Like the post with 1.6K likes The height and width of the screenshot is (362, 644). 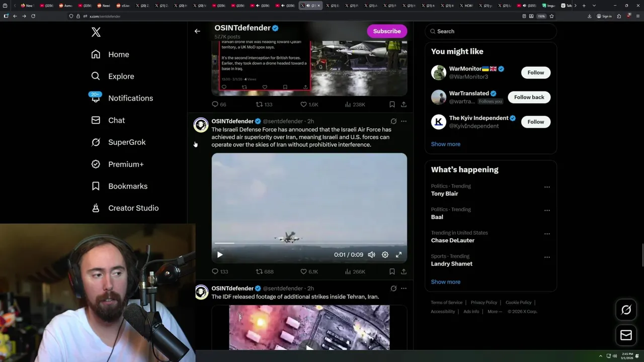(309, 105)
